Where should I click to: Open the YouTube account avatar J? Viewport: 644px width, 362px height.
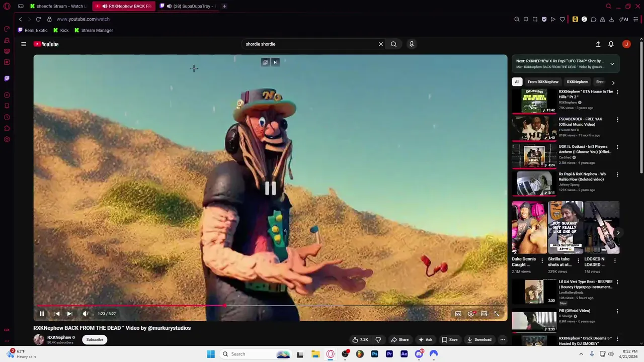pyautogui.click(x=626, y=44)
